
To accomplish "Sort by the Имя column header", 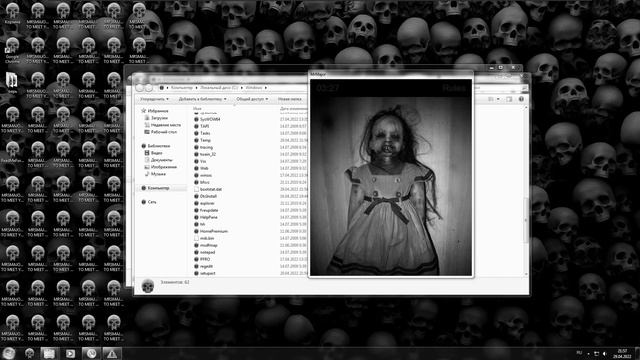I will point(198,109).
